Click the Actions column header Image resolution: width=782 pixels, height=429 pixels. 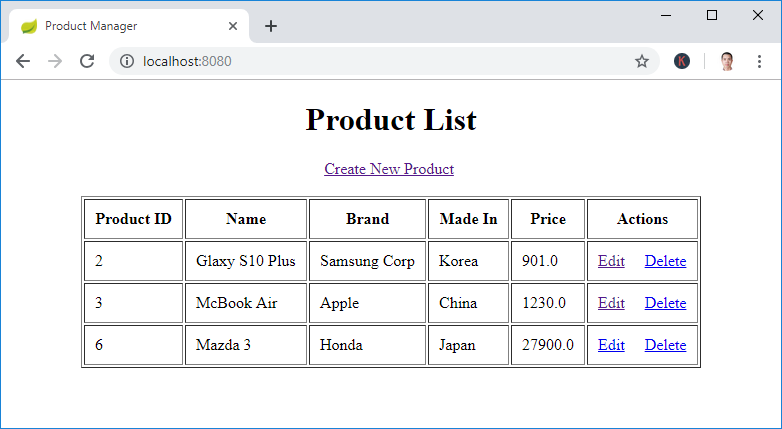[642, 219]
